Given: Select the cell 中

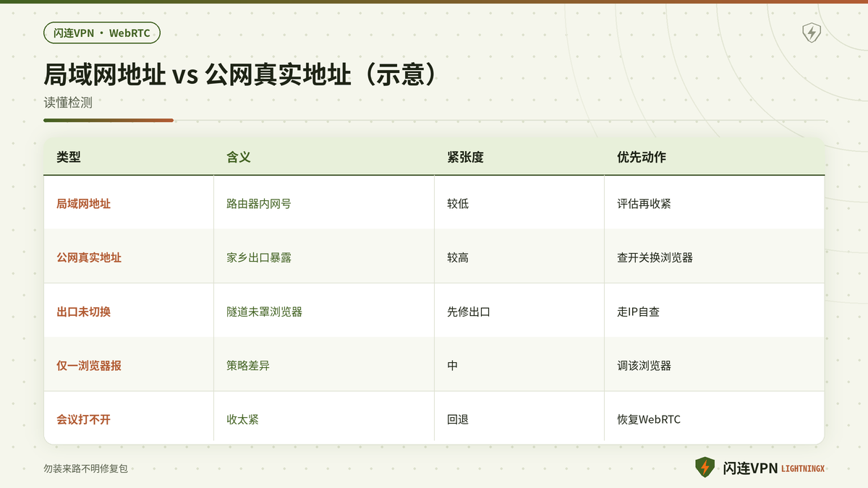Looking at the screenshot, I should point(453,366).
